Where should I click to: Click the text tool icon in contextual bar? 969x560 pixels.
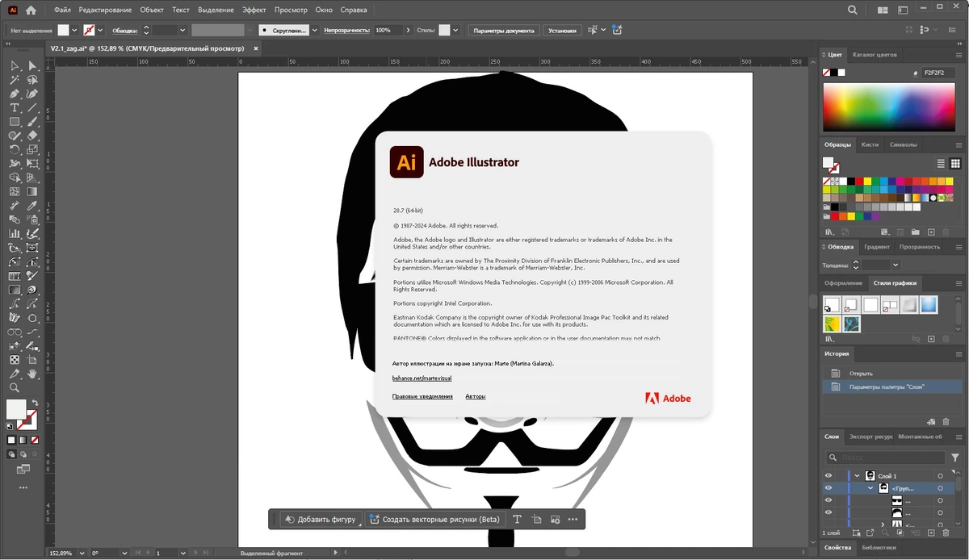coord(517,519)
